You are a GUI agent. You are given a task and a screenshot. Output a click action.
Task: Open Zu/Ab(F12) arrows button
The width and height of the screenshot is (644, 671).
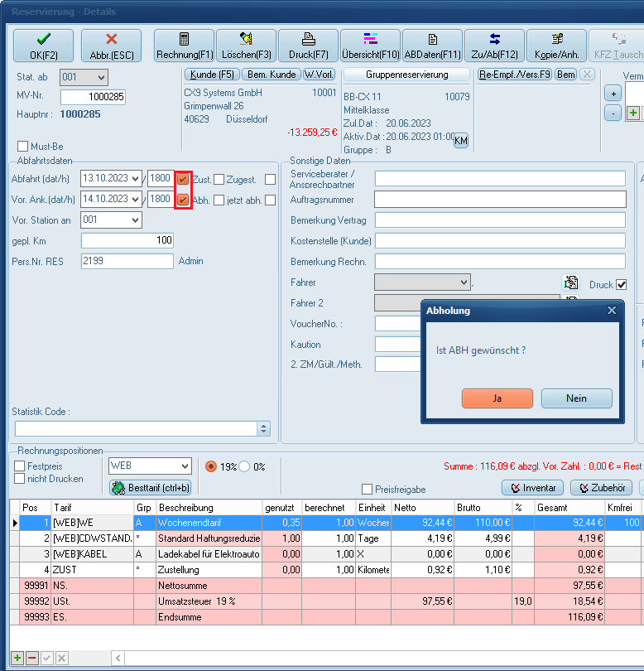click(494, 46)
